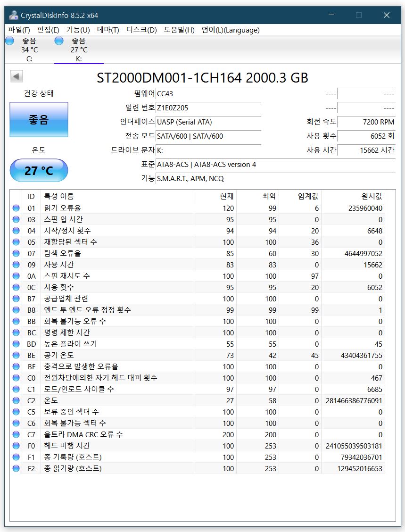Select the 읽기 오류율 attribute name

click(63, 208)
